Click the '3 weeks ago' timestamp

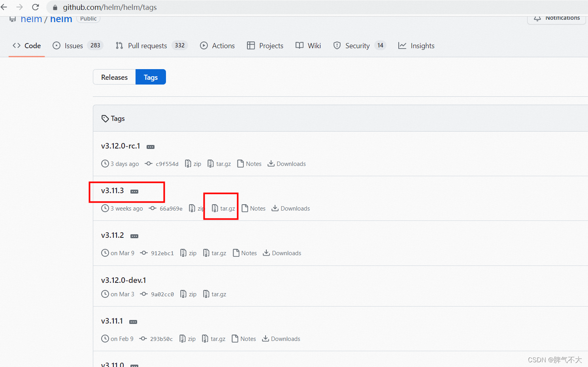[127, 209]
